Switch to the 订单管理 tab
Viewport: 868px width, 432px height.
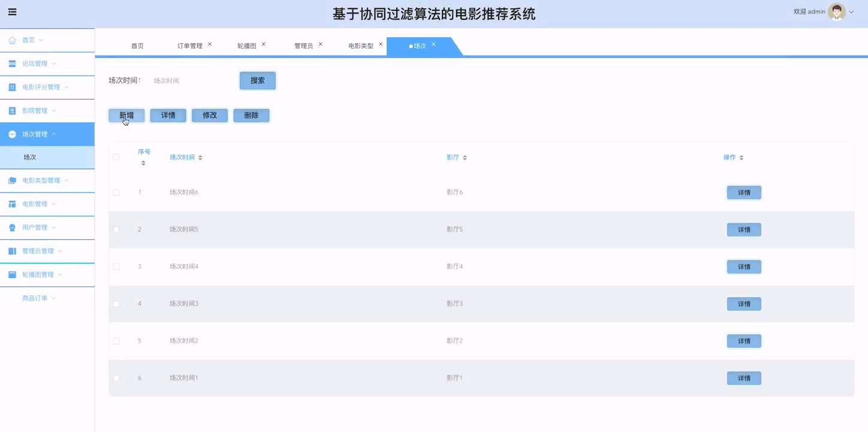(x=190, y=46)
